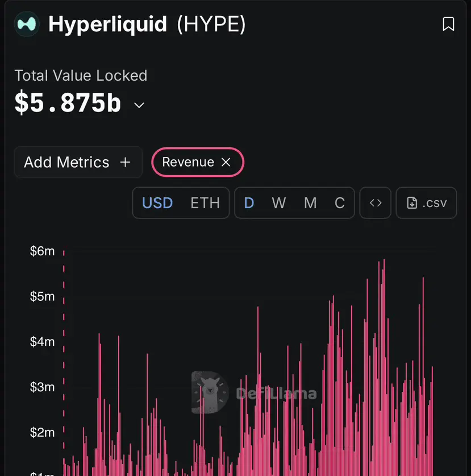
Task: Click the $5m axis label
Action: pyautogui.click(x=42, y=296)
